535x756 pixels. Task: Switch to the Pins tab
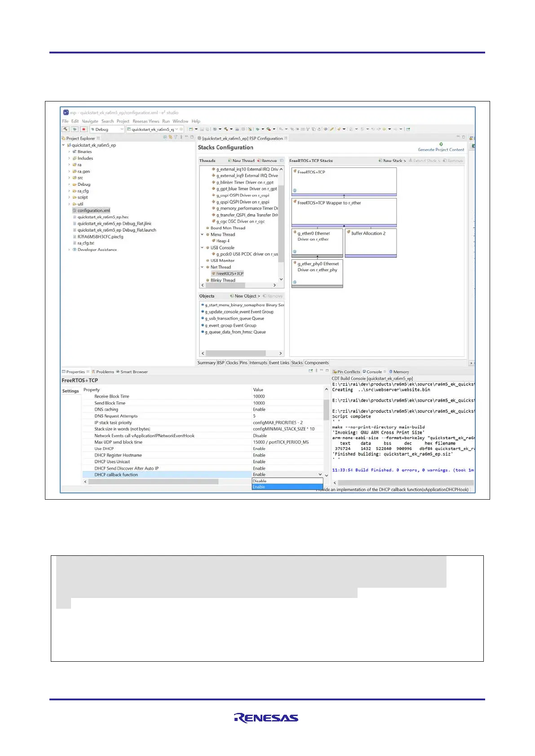[243, 363]
